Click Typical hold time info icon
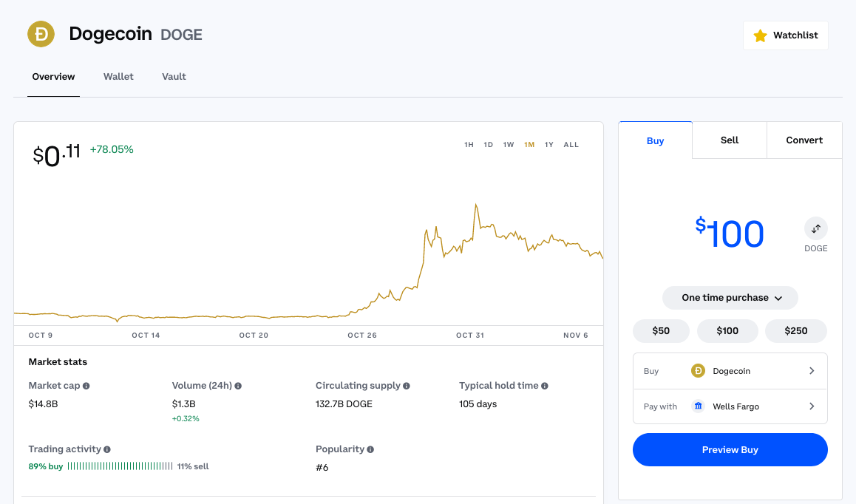Screen dimensions: 856x504 pos(545,386)
